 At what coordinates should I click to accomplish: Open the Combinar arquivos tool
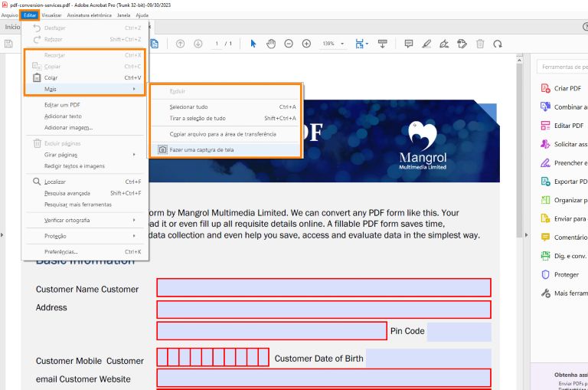pyautogui.click(x=563, y=107)
